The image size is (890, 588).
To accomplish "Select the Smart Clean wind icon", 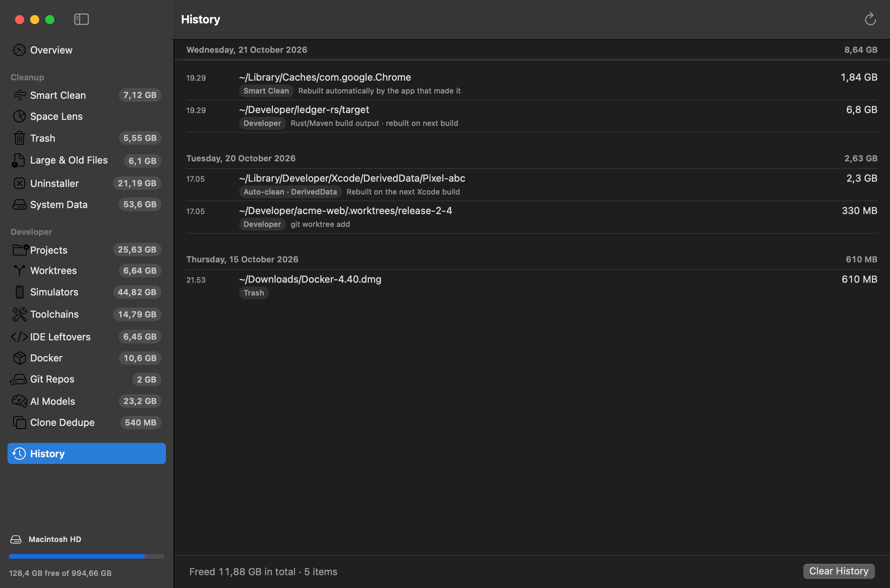I will 19,95.
